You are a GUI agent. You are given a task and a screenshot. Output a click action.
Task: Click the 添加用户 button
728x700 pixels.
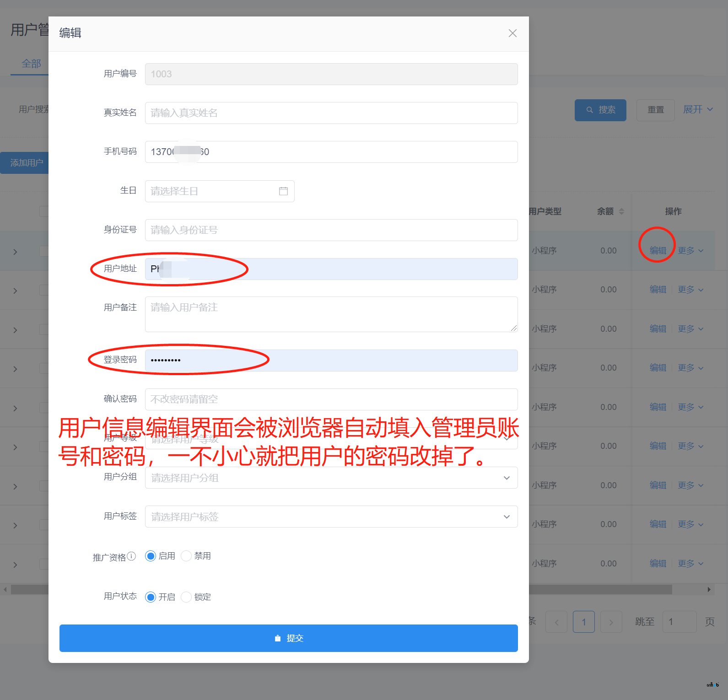pos(25,163)
